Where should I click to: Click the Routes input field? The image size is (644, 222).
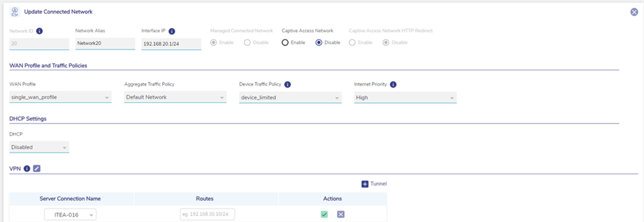[x=207, y=214]
